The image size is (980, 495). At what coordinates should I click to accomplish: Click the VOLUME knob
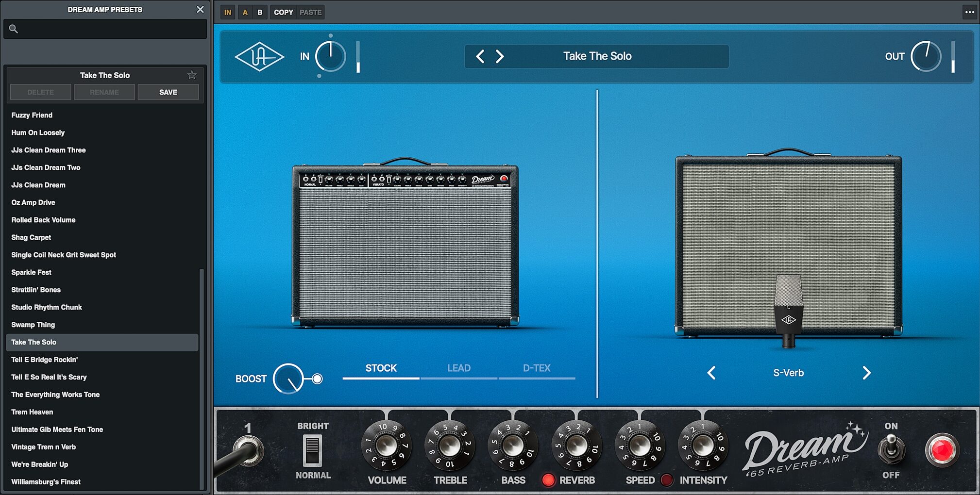pyautogui.click(x=386, y=445)
